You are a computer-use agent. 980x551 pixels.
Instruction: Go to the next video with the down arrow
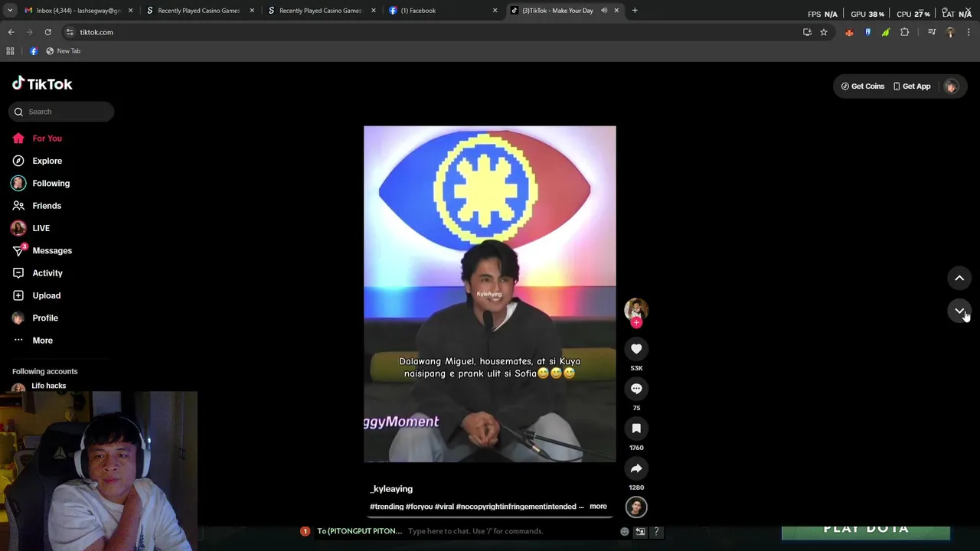pos(959,311)
